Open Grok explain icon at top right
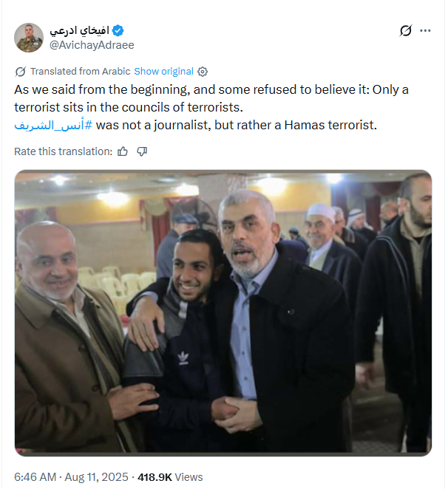This screenshot has height=489, width=448. click(x=406, y=30)
